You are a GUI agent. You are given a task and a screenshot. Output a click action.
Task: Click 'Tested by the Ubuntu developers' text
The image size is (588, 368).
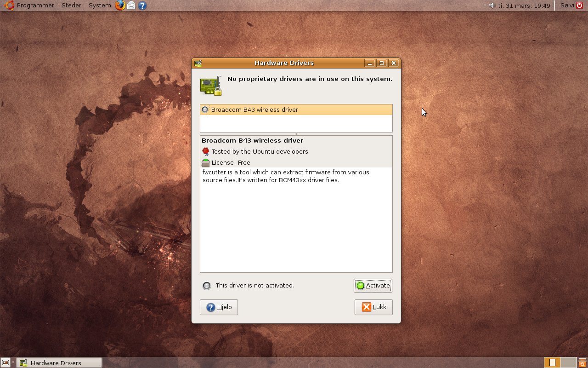point(260,151)
